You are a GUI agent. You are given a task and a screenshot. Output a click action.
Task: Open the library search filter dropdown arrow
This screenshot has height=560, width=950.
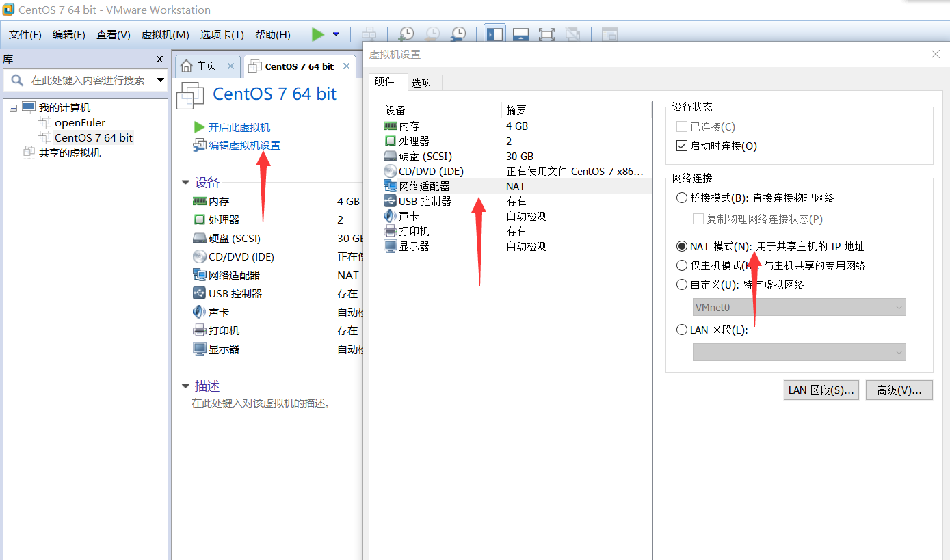[x=160, y=80]
